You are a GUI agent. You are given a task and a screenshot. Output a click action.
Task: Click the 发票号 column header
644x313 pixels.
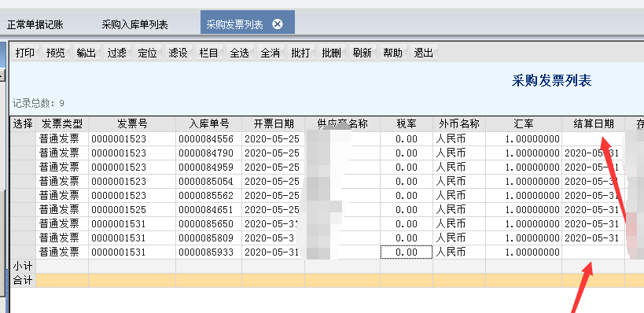click(x=132, y=124)
